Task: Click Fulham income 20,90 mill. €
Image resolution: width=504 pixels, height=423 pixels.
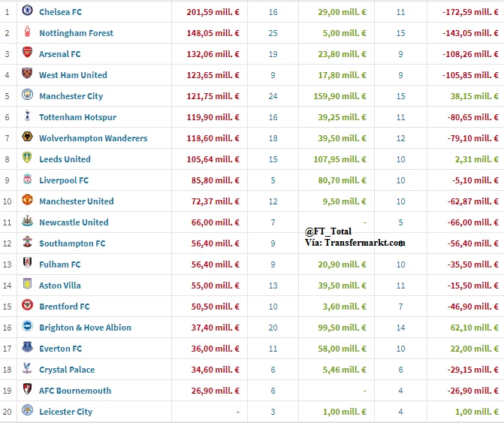Action: (x=342, y=264)
